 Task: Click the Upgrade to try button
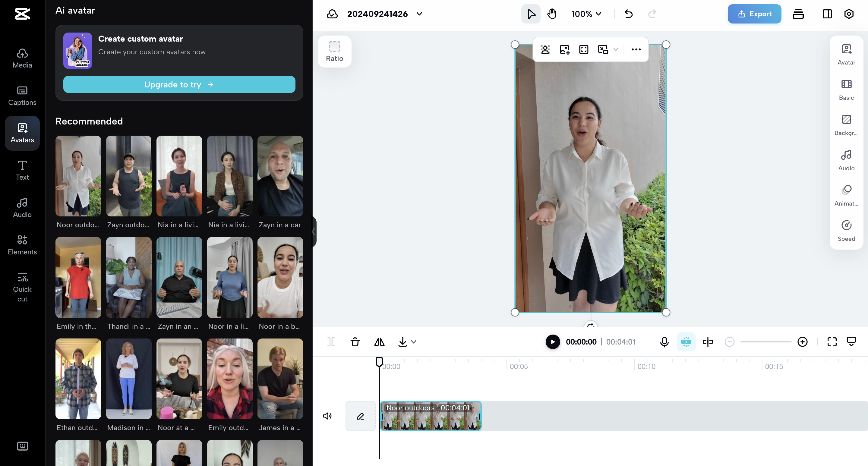(179, 84)
